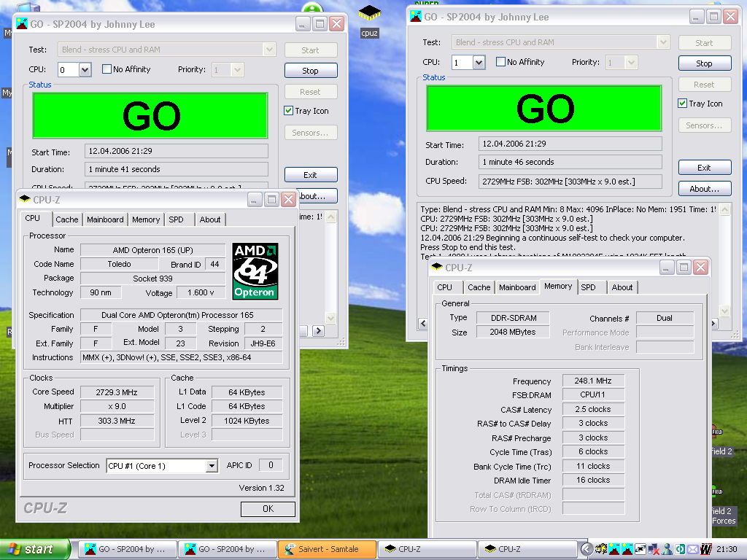Open the Windows start menu
The height and width of the screenshot is (560, 747).
tap(35, 549)
